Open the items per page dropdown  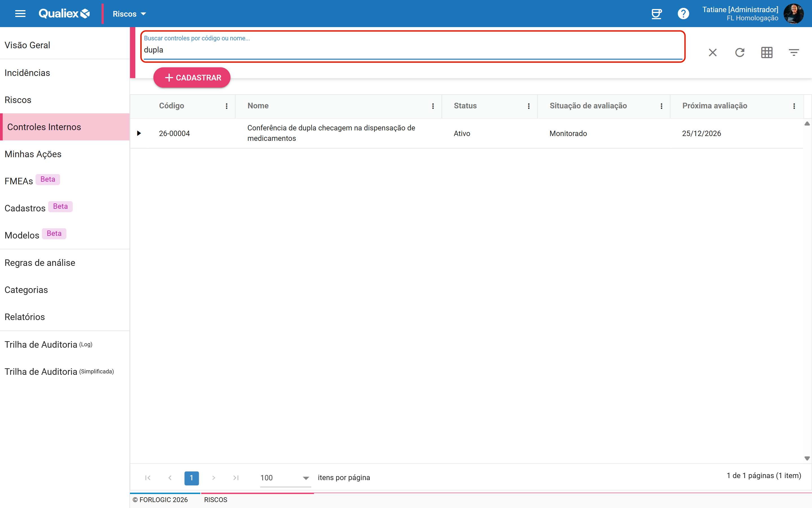(x=286, y=478)
